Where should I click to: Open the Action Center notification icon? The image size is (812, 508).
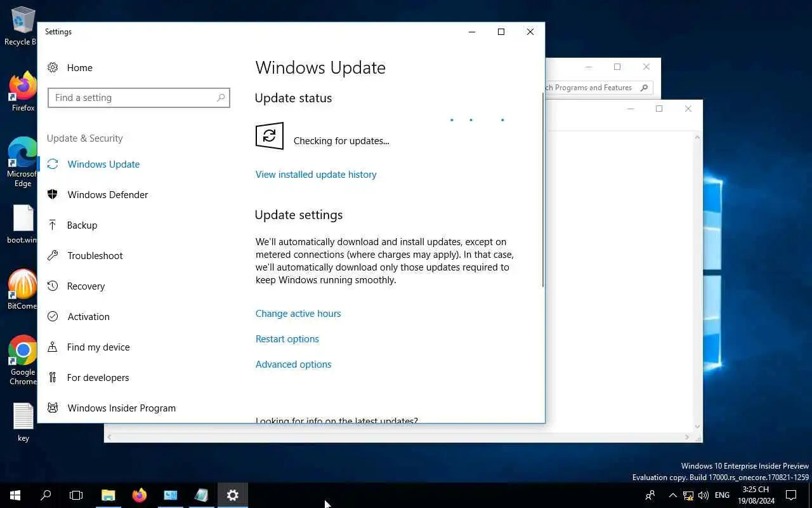(791, 495)
